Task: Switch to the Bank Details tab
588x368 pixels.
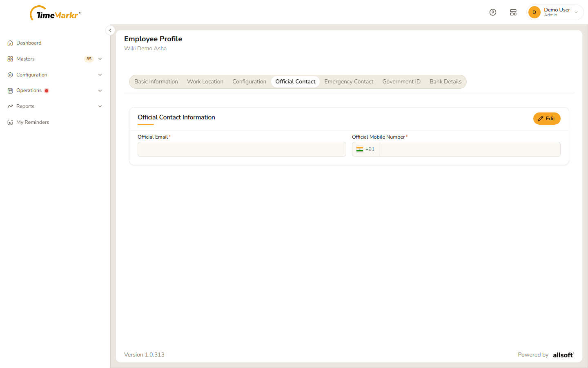Action: pyautogui.click(x=445, y=82)
